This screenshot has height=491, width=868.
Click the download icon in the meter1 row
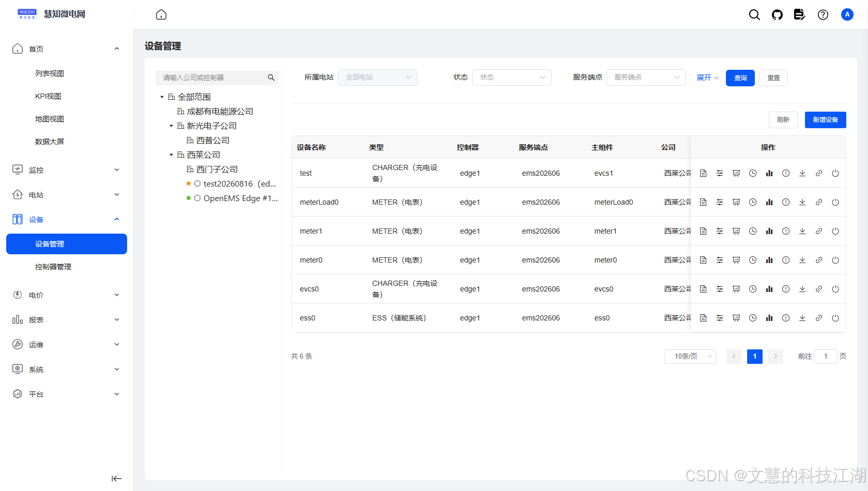802,231
